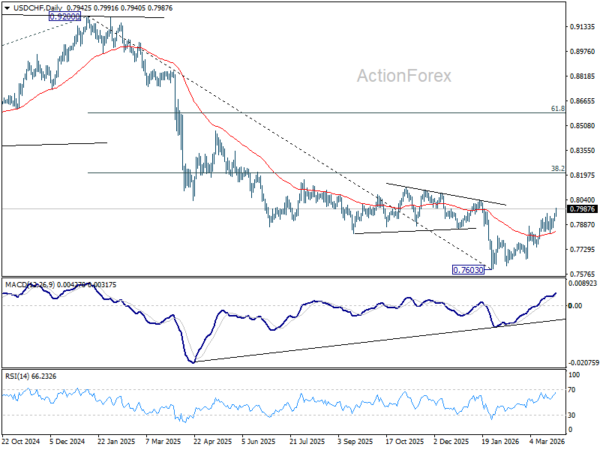Click the 0.75765 price axis value
The image size is (600, 450).
582,274
